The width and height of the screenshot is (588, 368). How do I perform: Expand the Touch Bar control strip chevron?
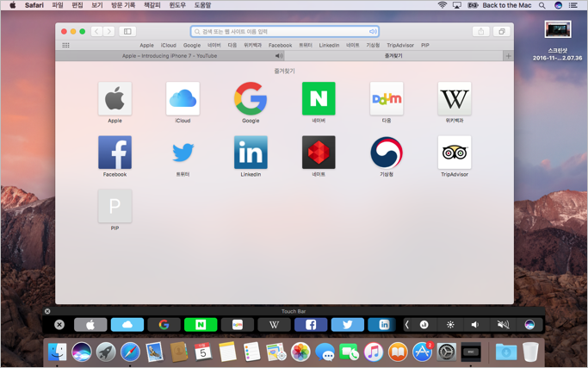point(407,324)
